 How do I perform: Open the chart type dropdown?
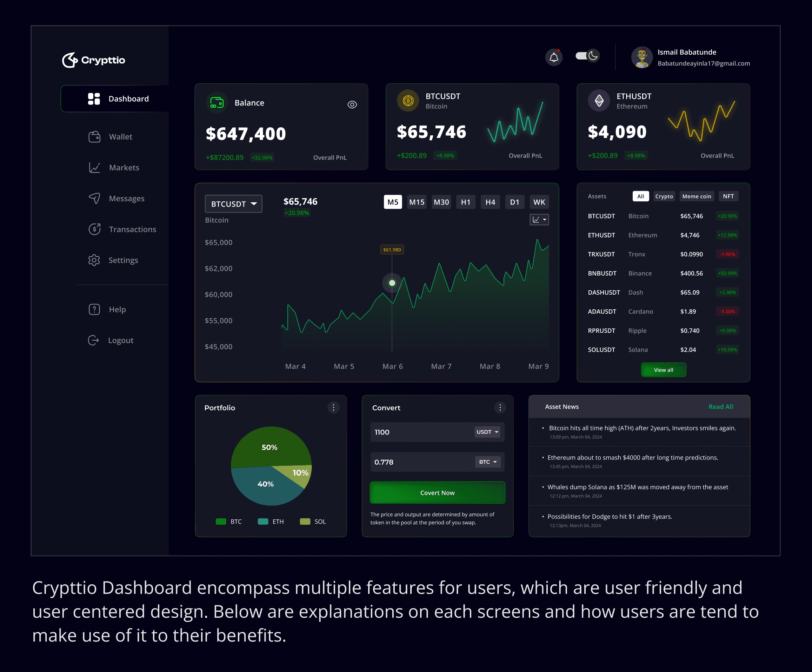point(539,220)
